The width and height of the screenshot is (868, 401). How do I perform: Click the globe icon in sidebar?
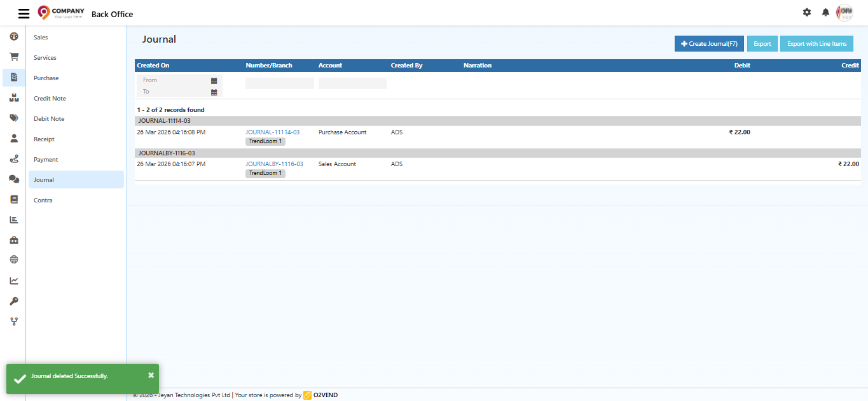tap(13, 260)
